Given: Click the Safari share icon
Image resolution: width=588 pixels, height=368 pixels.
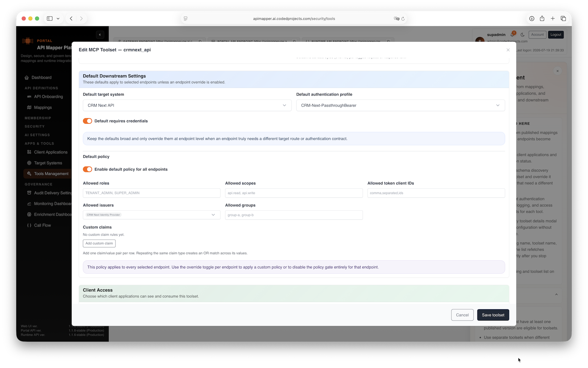Looking at the screenshot, I should tap(542, 18).
